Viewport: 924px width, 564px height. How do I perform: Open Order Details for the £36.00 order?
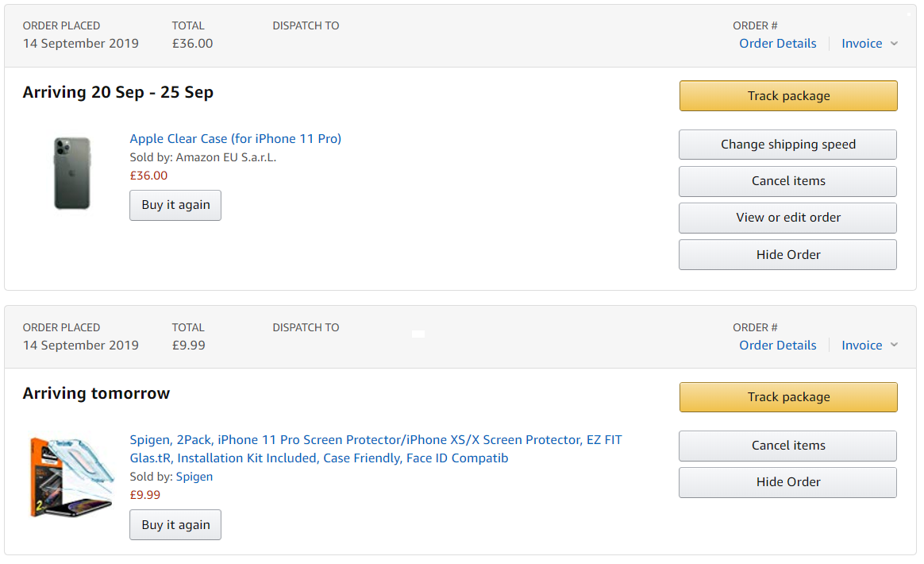coord(777,44)
